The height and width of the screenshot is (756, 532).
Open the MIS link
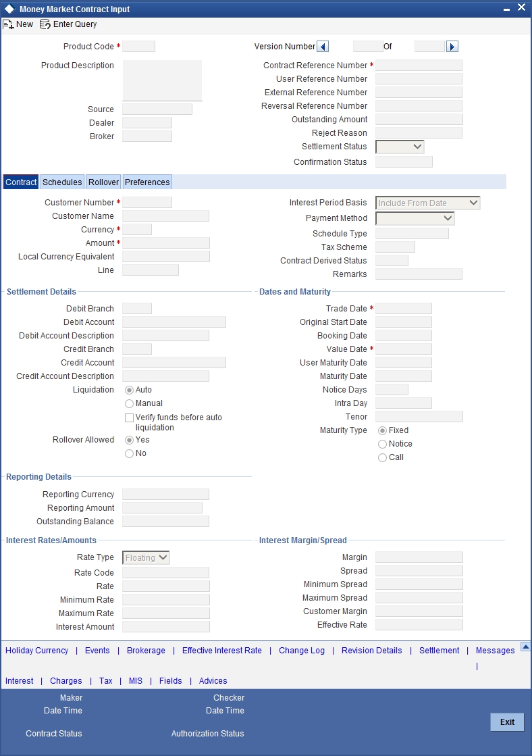point(136,681)
